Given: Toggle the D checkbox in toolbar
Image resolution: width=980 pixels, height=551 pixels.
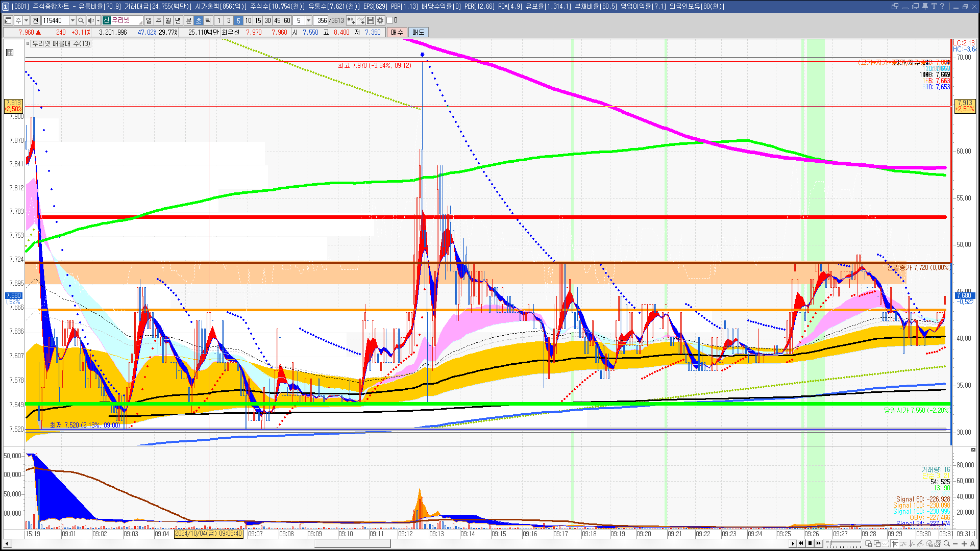Looking at the screenshot, I should (x=390, y=20).
